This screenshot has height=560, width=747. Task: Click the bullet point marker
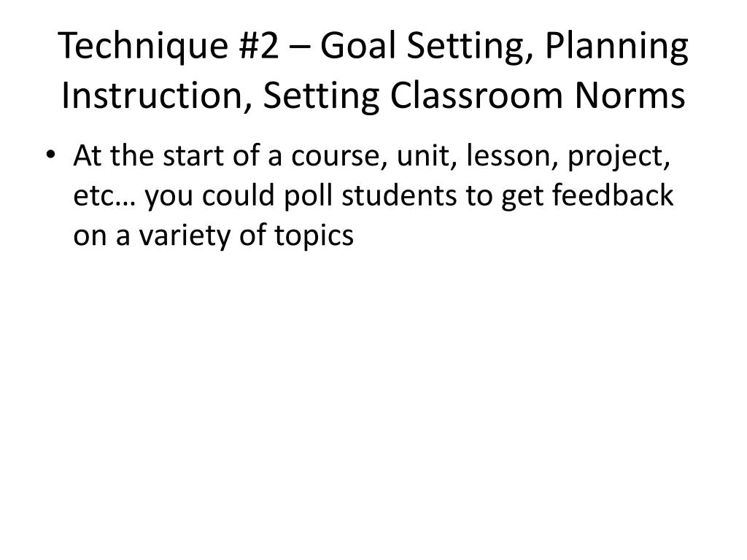click(x=50, y=155)
